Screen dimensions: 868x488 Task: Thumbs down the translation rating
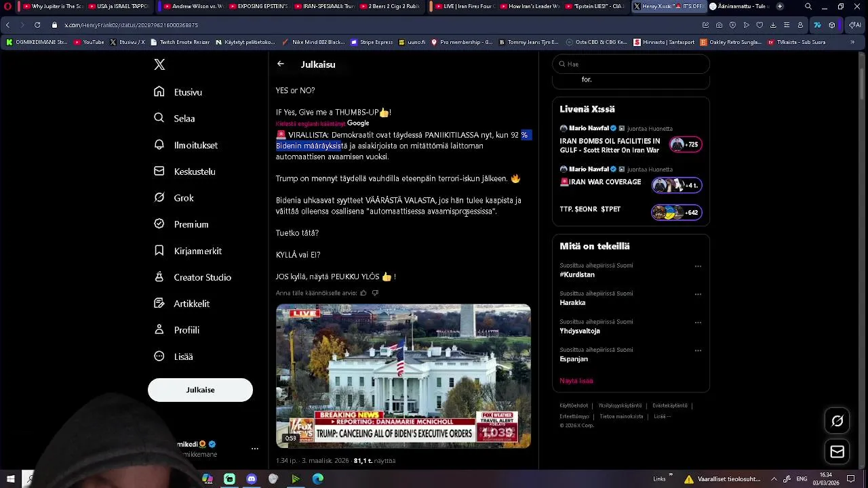tap(375, 293)
